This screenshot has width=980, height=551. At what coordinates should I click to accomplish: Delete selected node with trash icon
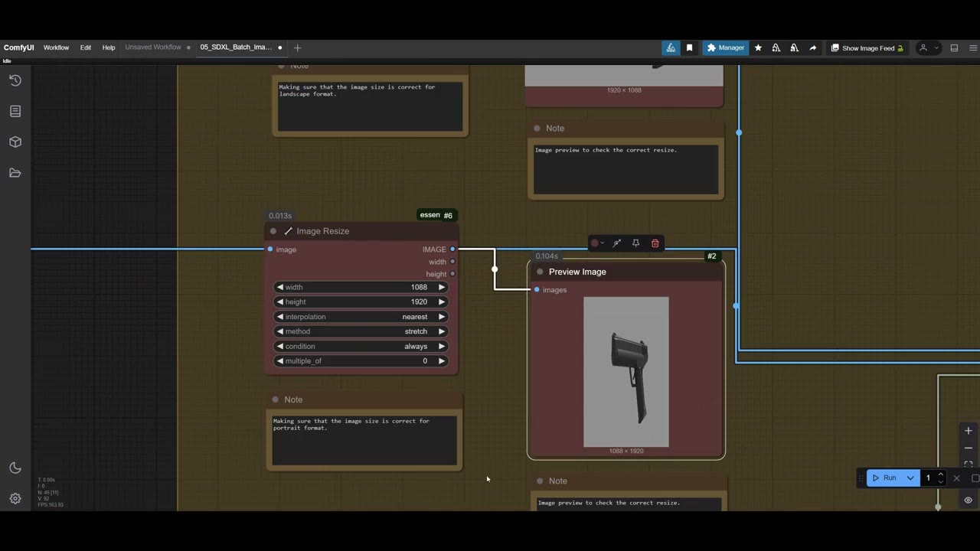coord(655,243)
